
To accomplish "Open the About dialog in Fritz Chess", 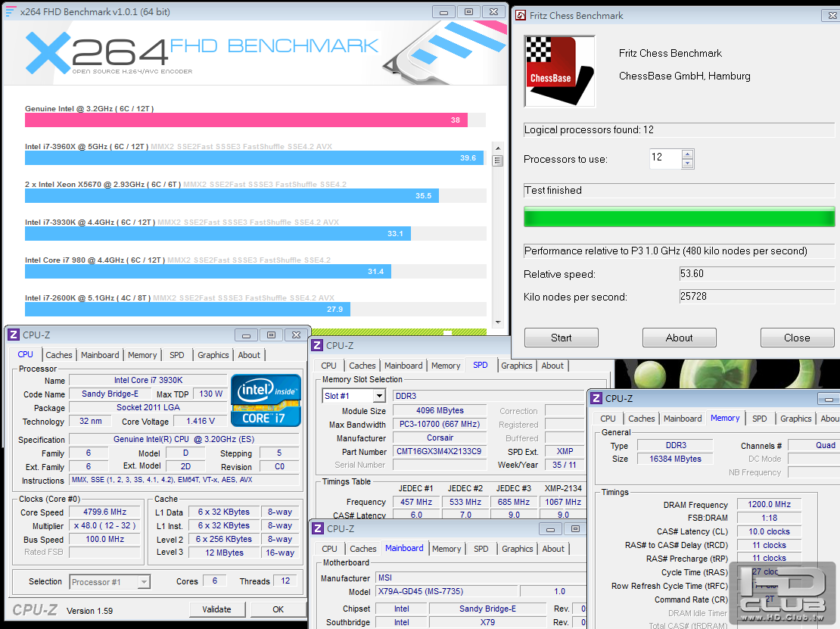I will click(679, 338).
